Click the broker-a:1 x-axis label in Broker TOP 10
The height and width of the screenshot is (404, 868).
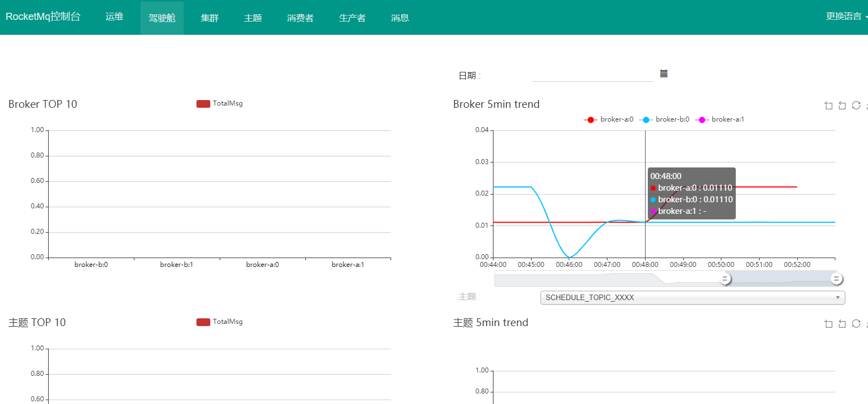[348, 265]
